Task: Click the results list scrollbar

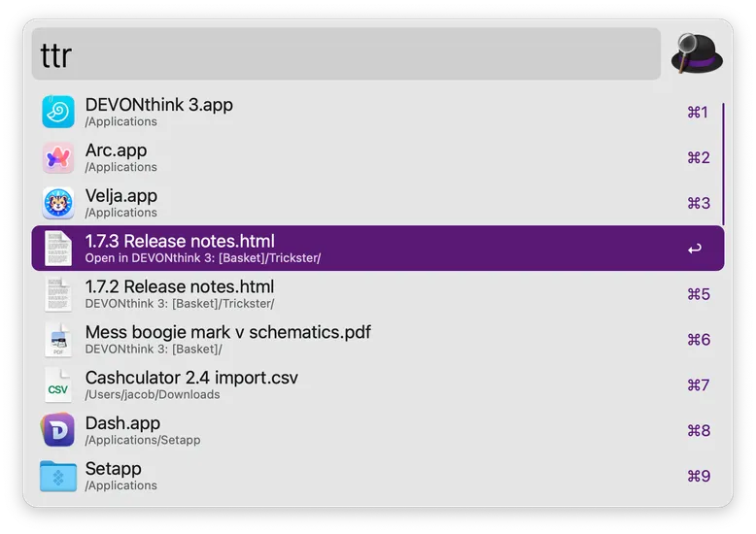Action: [x=723, y=164]
